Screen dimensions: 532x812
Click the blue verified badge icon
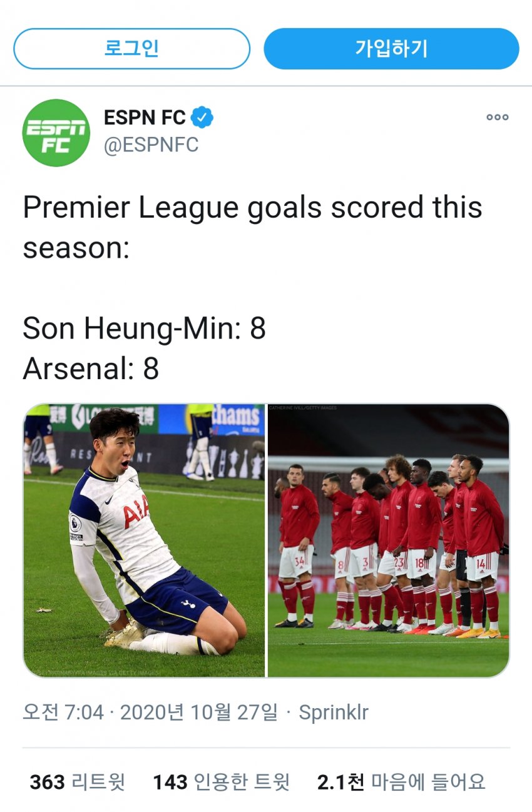[x=202, y=117]
